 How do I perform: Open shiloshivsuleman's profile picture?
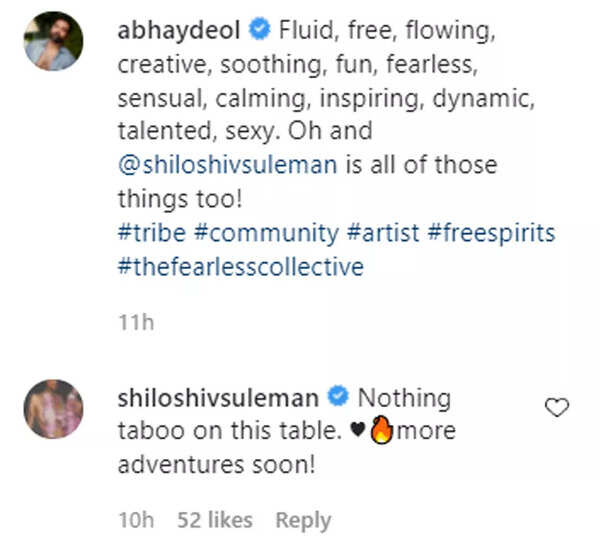coord(52,408)
